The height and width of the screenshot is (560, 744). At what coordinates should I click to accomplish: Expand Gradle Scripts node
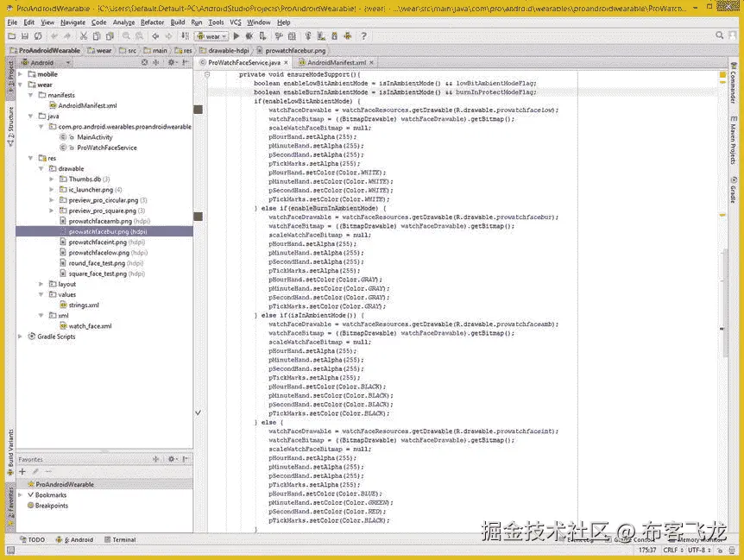20,337
